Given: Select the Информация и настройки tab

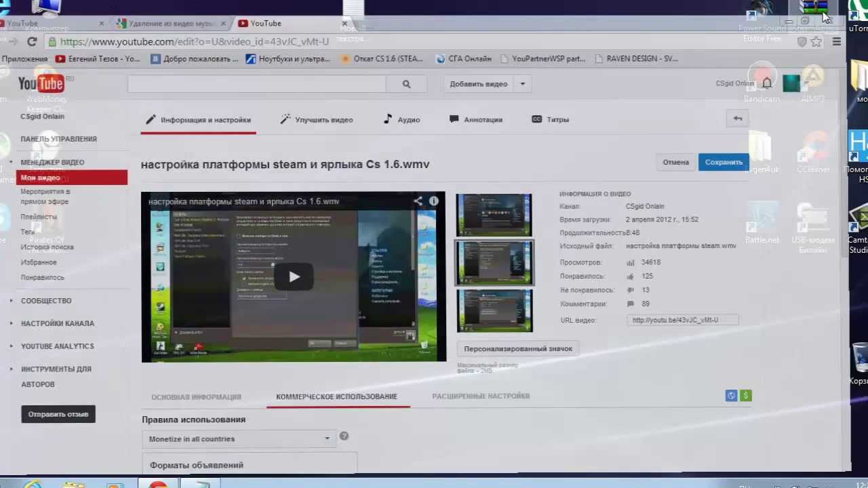Looking at the screenshot, I should (x=199, y=119).
